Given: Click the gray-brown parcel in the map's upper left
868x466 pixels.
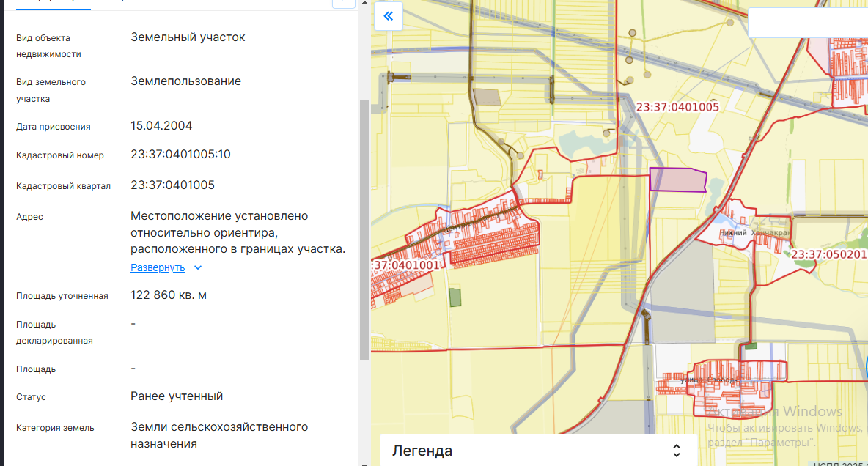Looking at the screenshot, I should point(485,97).
